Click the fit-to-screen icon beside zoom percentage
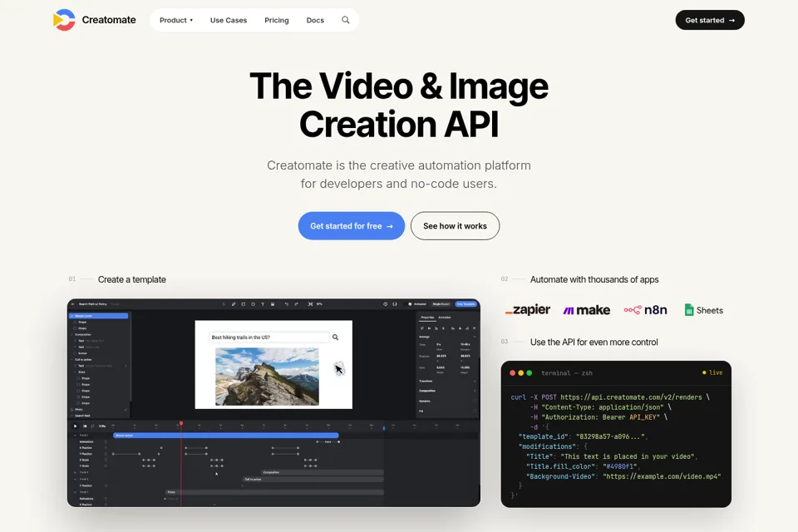Image resolution: width=798 pixels, height=532 pixels. (310, 304)
